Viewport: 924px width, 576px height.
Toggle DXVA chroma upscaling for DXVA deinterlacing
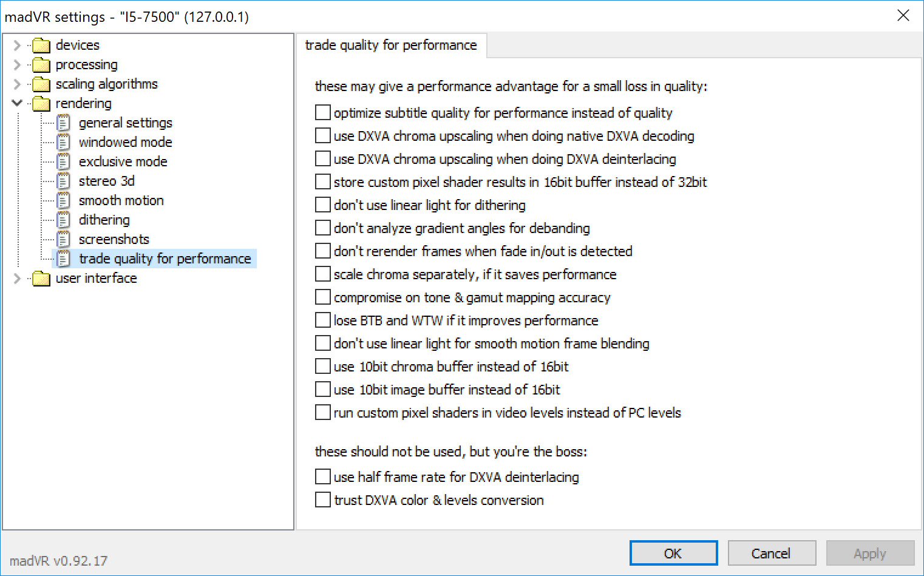pos(323,158)
